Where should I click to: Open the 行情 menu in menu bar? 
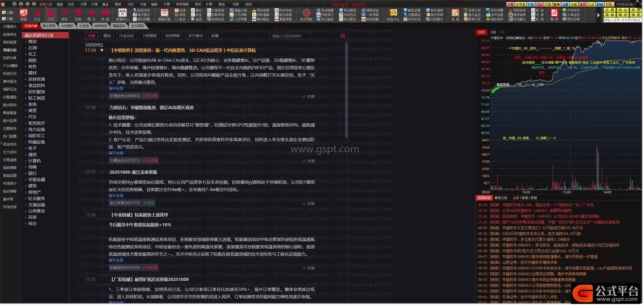(x=94, y=5)
